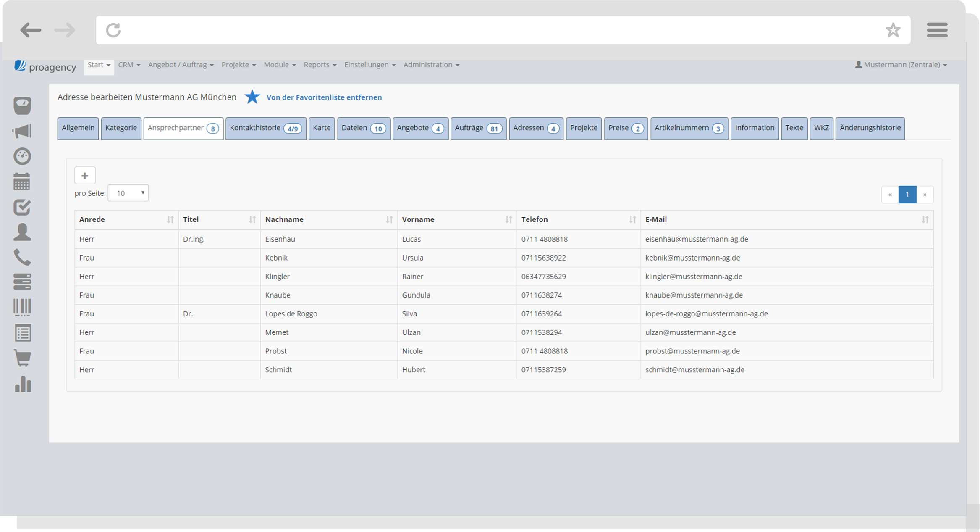Image resolution: width=980 pixels, height=532 pixels.
Task: Open Mustermann (Zentrale) user dropdown
Action: [901, 65]
